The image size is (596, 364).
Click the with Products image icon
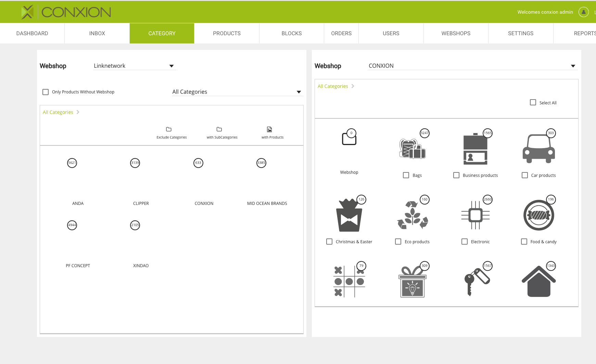click(x=269, y=129)
